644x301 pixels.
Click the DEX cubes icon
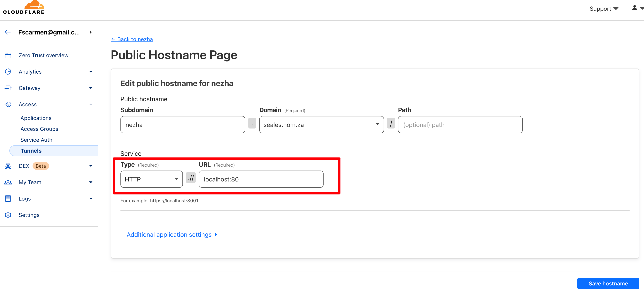8,166
